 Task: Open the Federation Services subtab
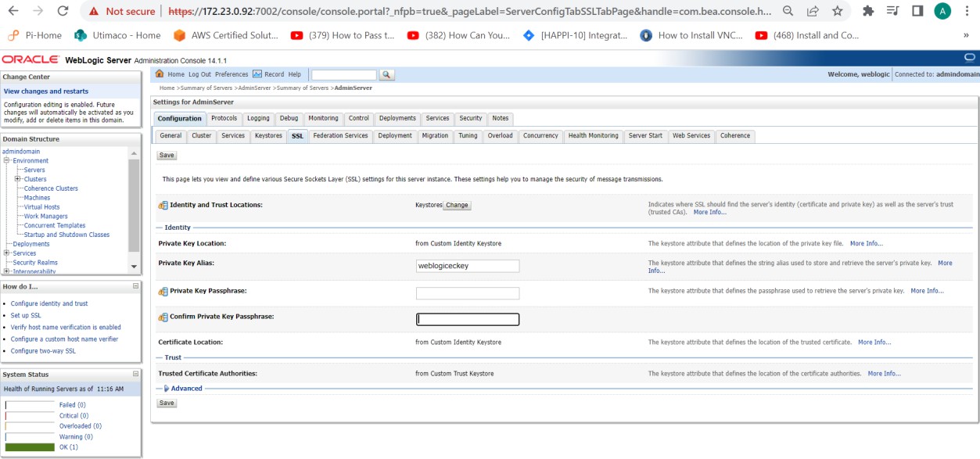pos(340,135)
